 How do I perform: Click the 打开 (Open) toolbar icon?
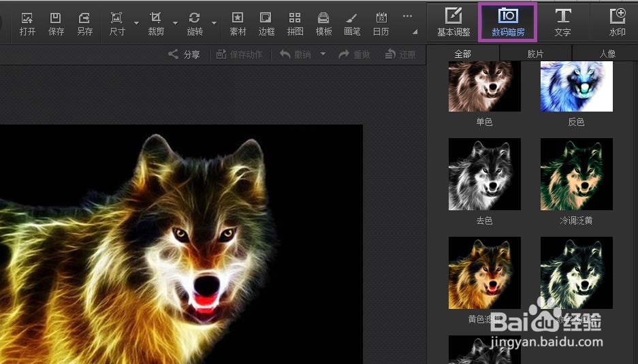tap(27, 24)
